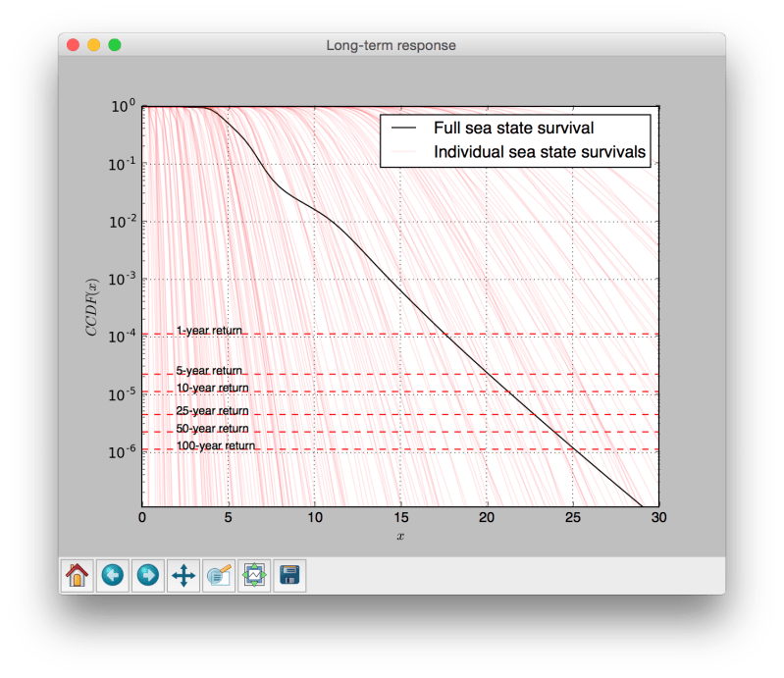Go back to previous view
784x678 pixels.
113,576
